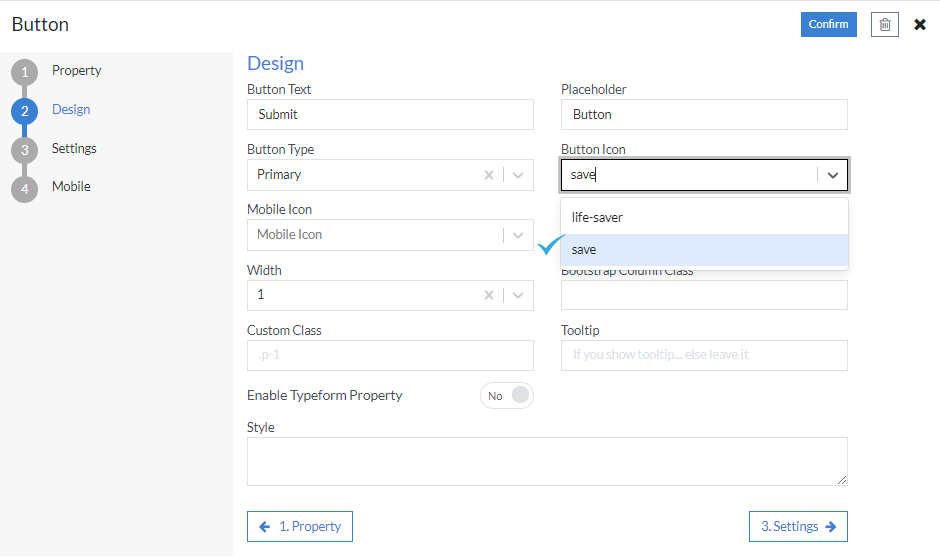Clear the Width value with X

tap(489, 295)
